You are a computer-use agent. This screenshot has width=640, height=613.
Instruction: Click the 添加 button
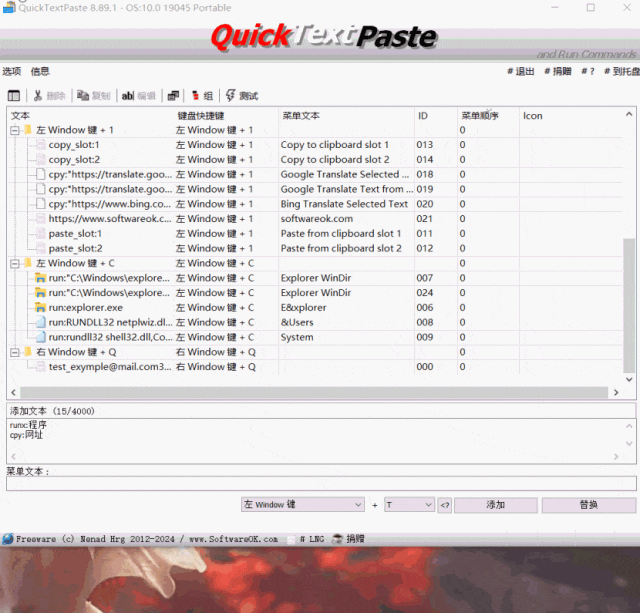pos(496,505)
